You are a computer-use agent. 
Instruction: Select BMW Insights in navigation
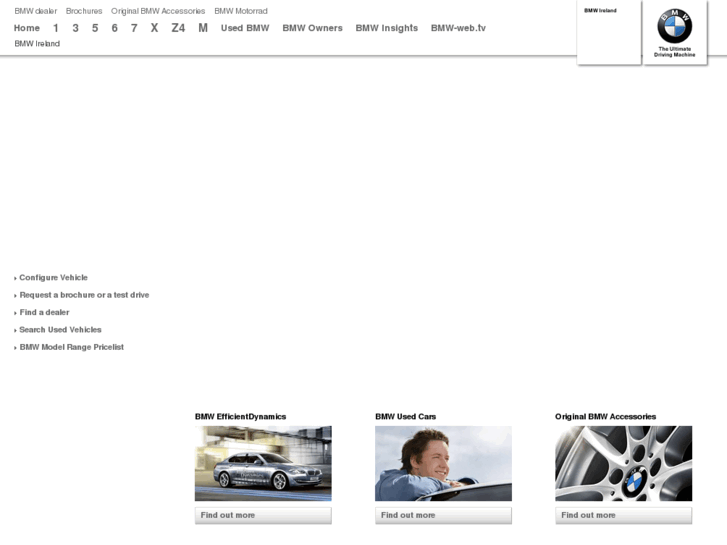coord(387,28)
